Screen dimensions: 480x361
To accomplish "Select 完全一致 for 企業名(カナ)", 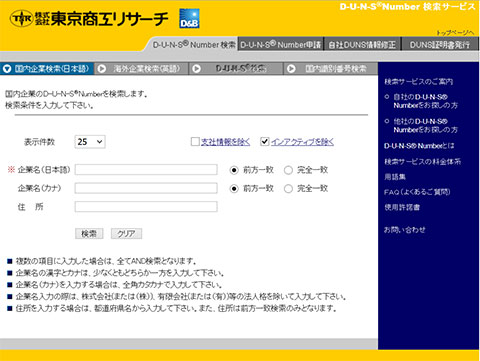I will point(288,189).
